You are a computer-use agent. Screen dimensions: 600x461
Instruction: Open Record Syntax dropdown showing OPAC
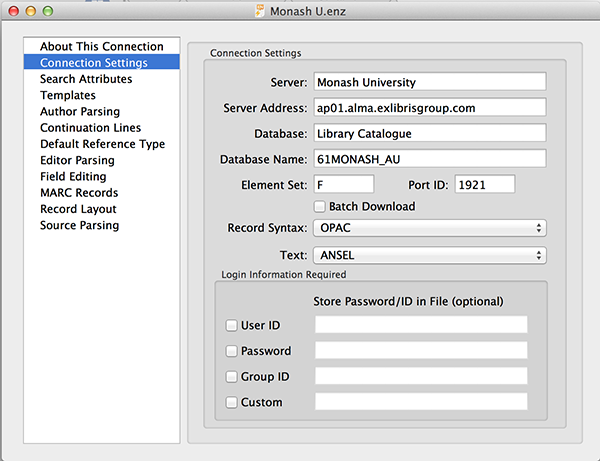(x=430, y=228)
